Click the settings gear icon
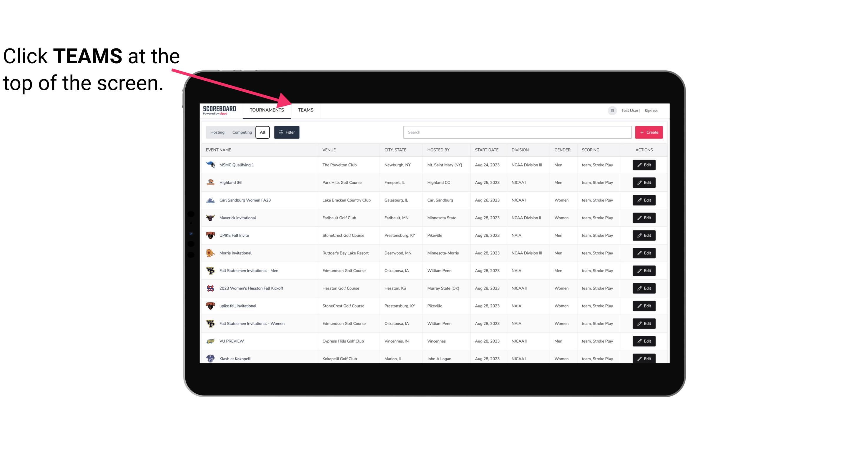The width and height of the screenshot is (868, 467). 612,110
